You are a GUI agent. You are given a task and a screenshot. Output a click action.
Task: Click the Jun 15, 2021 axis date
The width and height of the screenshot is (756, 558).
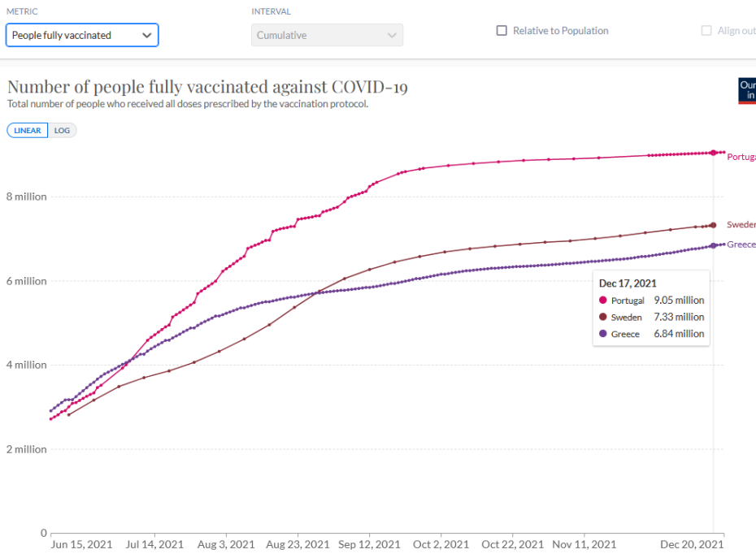click(81, 544)
